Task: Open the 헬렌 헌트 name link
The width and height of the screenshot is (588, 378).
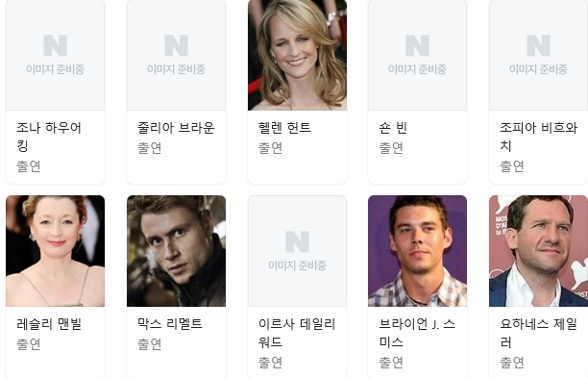Action: click(284, 128)
